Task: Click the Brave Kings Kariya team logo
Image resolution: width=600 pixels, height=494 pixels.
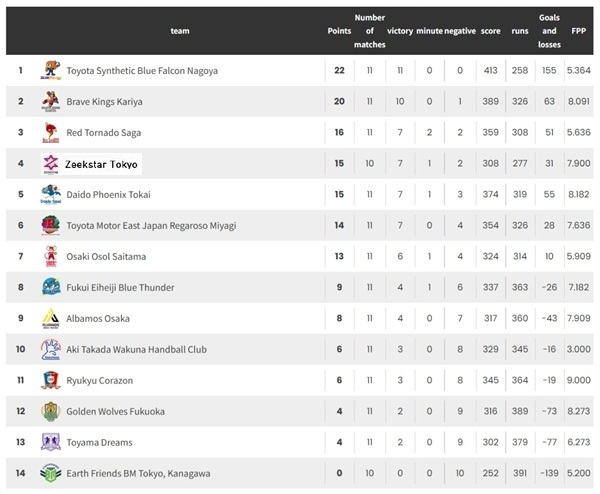Action: pyautogui.click(x=51, y=101)
